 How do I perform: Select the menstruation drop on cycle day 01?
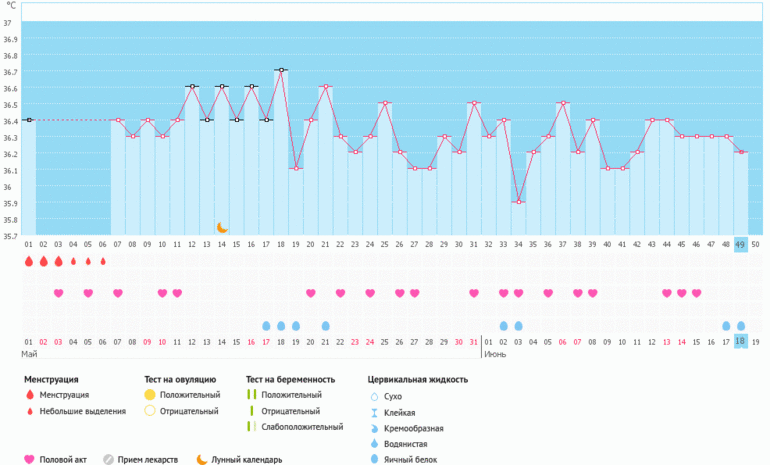click(x=28, y=261)
